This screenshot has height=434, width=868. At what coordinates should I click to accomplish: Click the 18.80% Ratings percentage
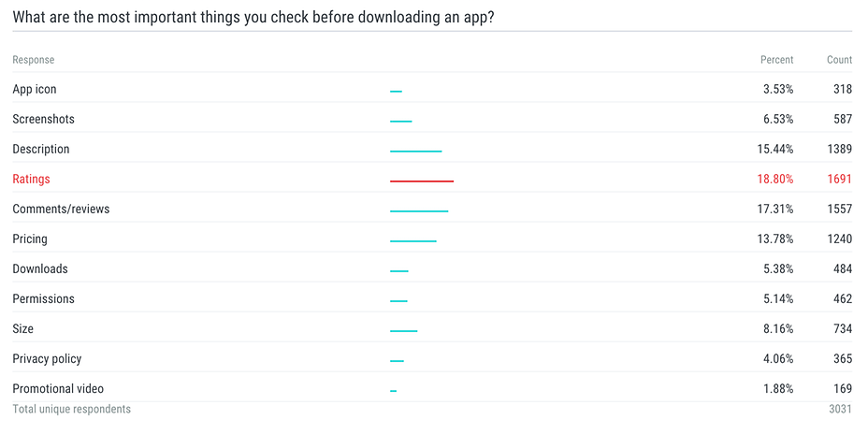click(x=775, y=180)
